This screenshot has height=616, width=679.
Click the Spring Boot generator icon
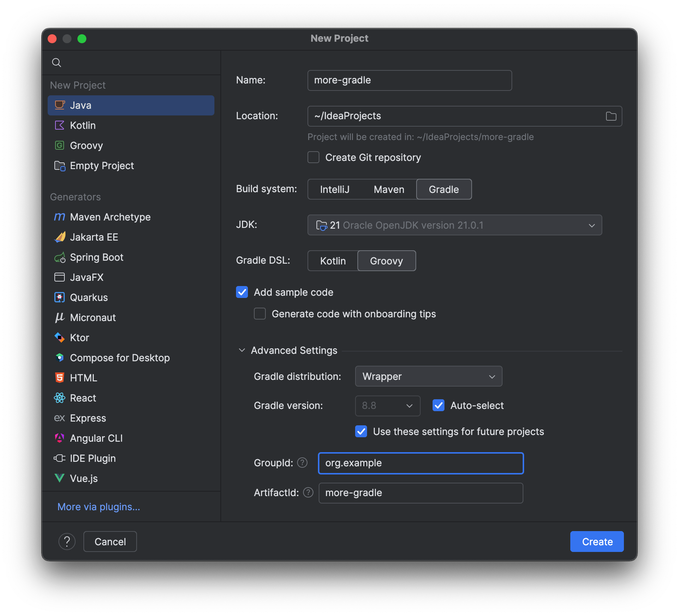click(x=60, y=257)
